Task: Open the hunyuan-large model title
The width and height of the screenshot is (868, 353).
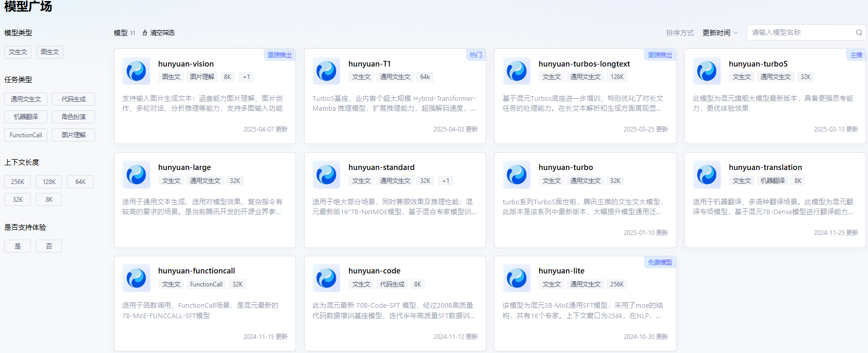Action: coord(185,167)
